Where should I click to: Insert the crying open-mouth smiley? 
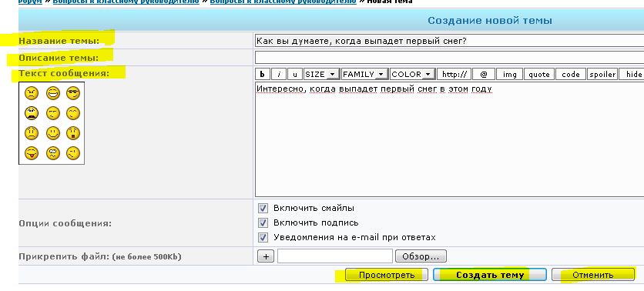(x=32, y=113)
